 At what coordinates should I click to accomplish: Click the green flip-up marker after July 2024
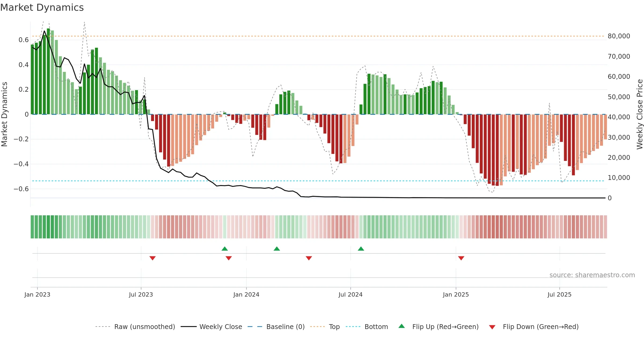click(361, 249)
